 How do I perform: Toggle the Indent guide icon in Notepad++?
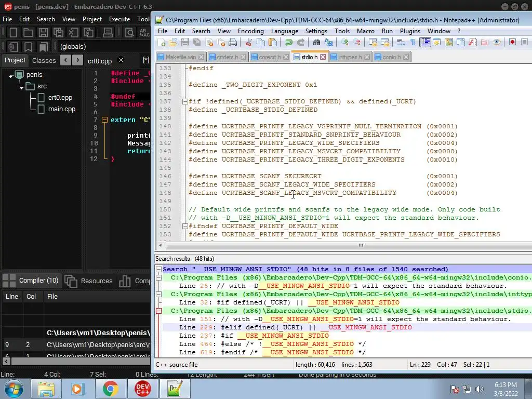click(425, 43)
